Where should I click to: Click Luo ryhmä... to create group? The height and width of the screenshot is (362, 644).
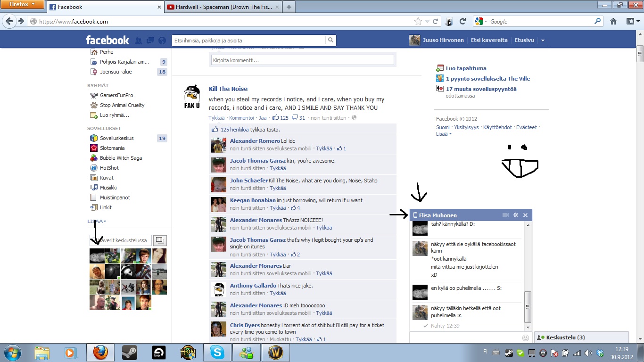click(114, 115)
